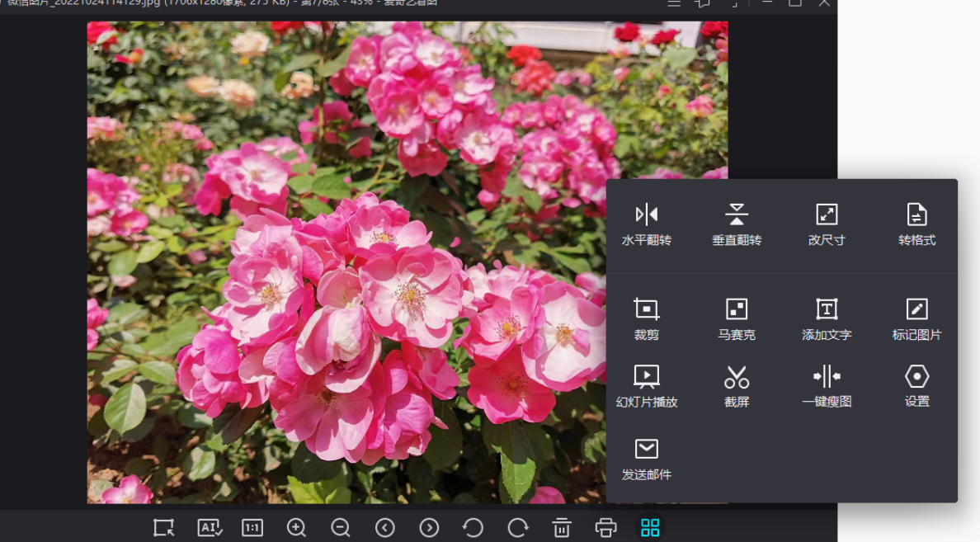Apply 马赛克 mosaic tool
Image resolution: width=980 pixels, height=542 pixels.
[x=737, y=318]
